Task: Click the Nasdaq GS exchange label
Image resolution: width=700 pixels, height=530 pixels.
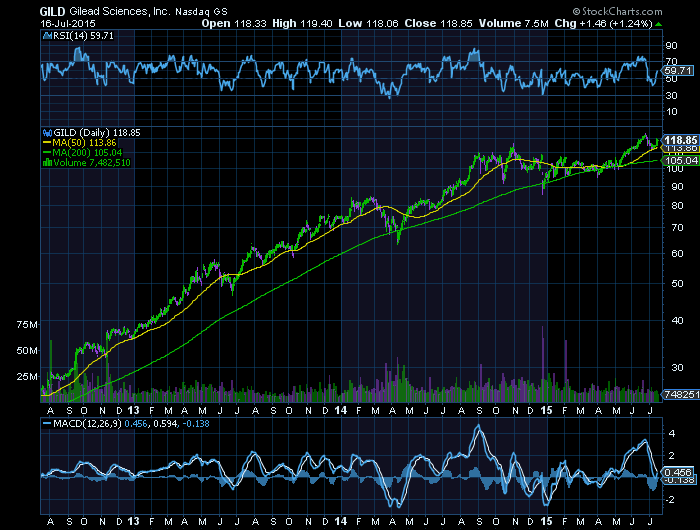Action: pyautogui.click(x=201, y=12)
